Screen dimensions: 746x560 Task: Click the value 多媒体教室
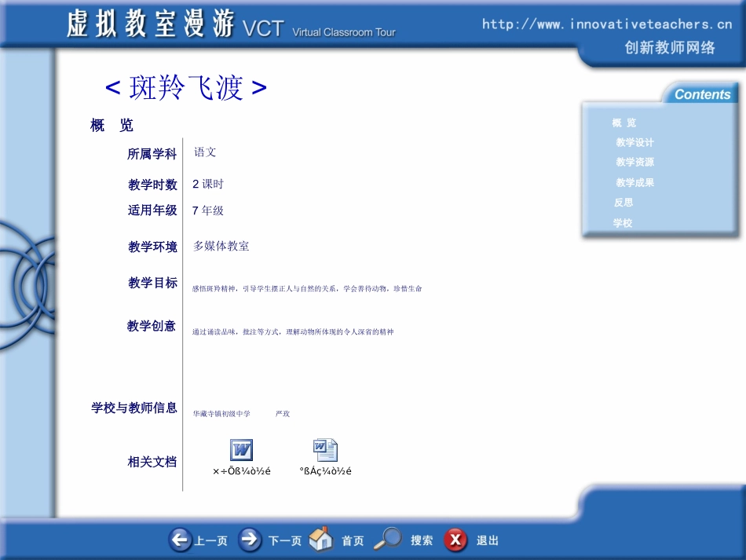[221, 246]
